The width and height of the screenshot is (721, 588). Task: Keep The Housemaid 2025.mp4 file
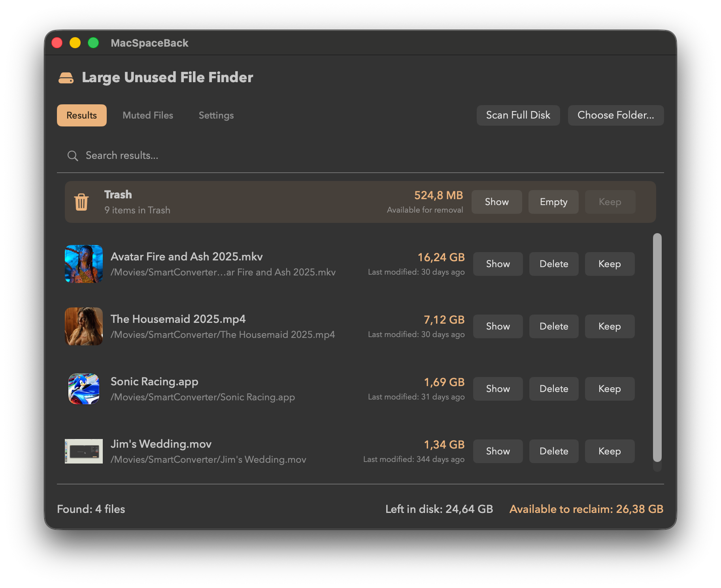pos(610,326)
